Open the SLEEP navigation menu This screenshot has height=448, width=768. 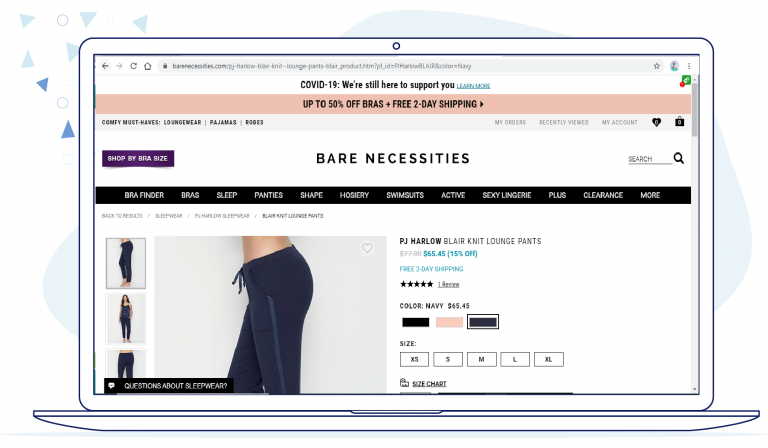point(227,195)
